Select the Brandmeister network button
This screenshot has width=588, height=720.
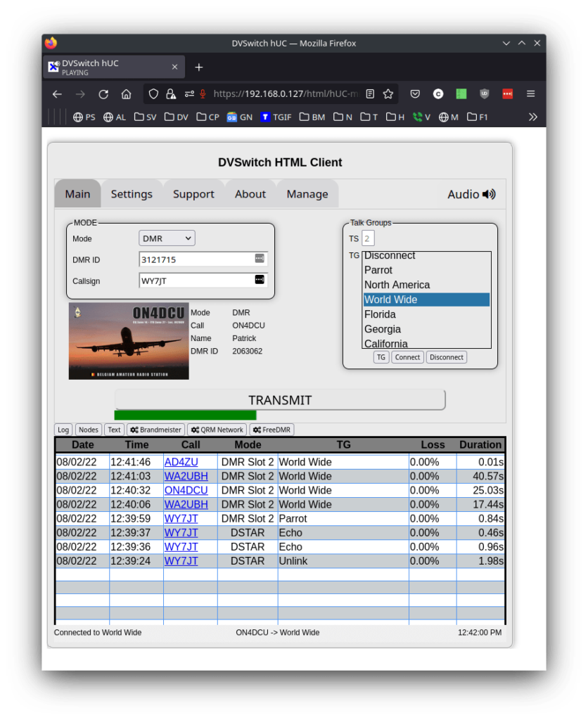155,430
